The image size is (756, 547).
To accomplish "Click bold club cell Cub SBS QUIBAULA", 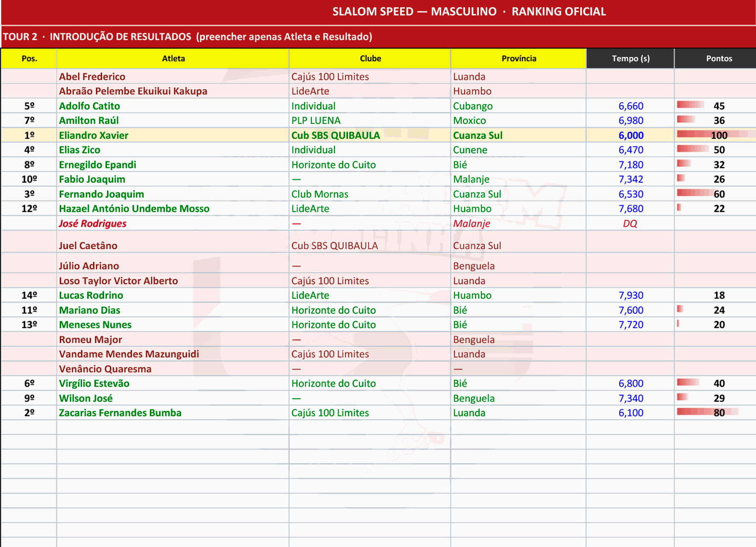I will coord(370,135).
